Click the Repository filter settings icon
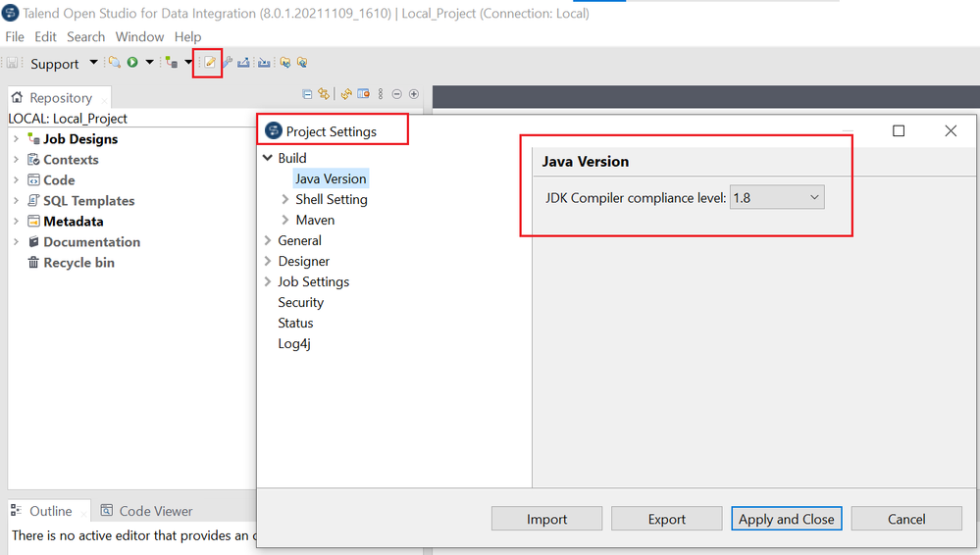The image size is (980, 555). tap(363, 94)
